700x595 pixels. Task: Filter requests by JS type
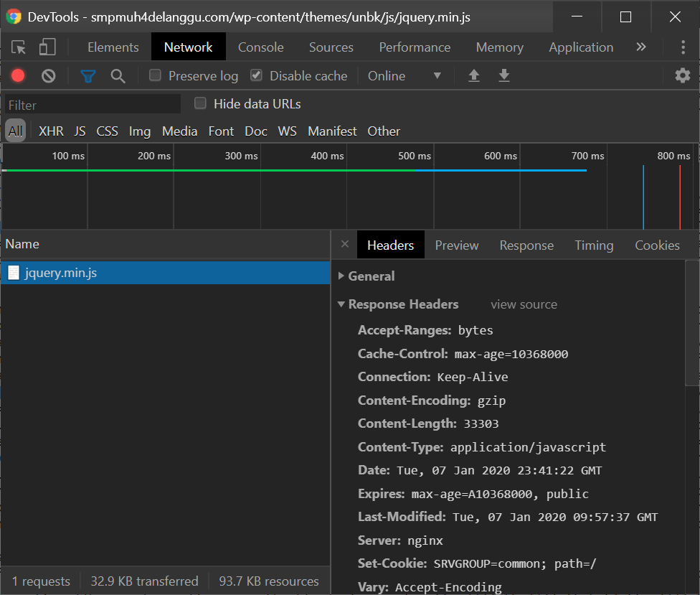click(x=80, y=131)
